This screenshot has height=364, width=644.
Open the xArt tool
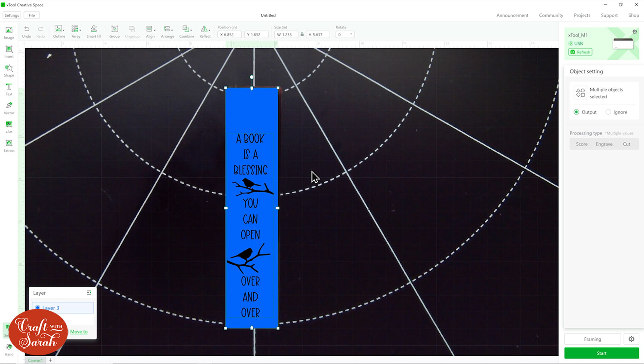tap(9, 127)
